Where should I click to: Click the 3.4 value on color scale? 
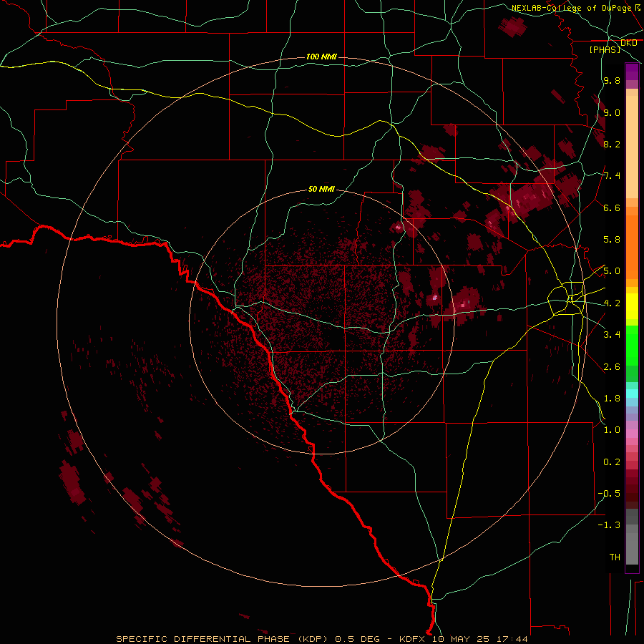(x=612, y=334)
